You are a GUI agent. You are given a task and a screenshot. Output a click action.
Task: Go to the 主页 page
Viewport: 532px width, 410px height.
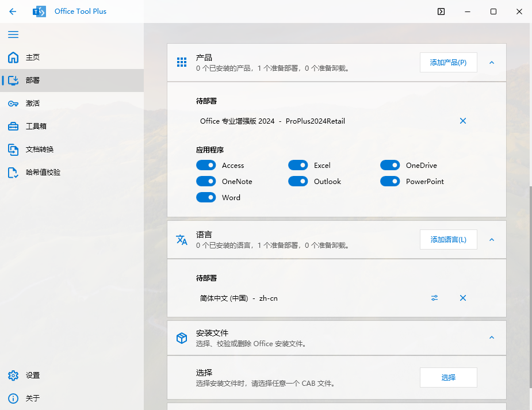(72, 58)
